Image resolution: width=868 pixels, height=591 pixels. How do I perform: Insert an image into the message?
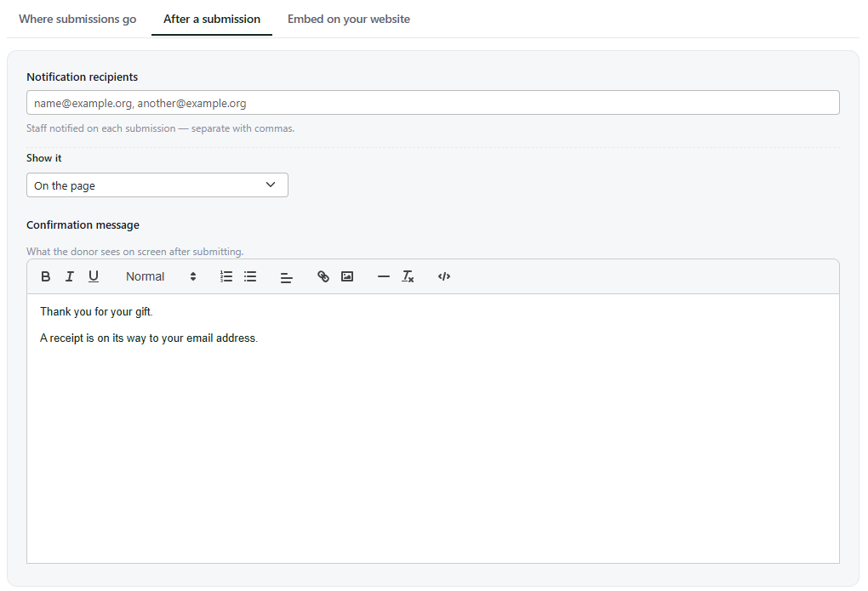click(347, 276)
